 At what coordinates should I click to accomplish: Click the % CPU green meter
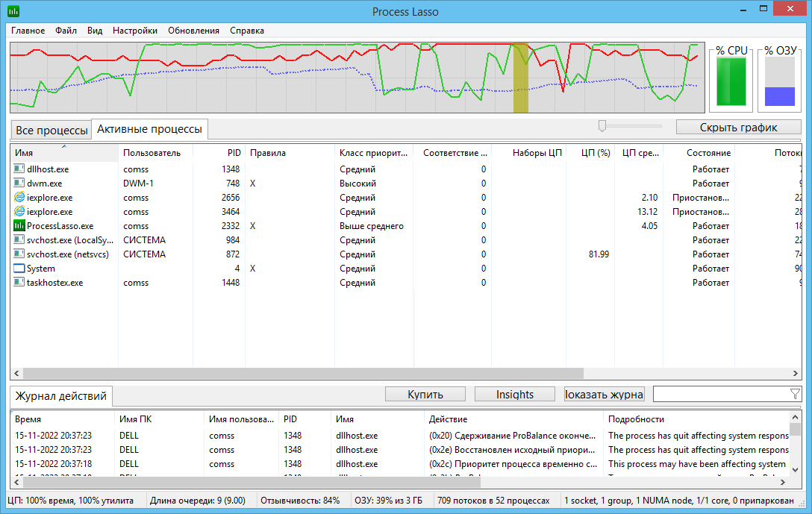point(731,81)
